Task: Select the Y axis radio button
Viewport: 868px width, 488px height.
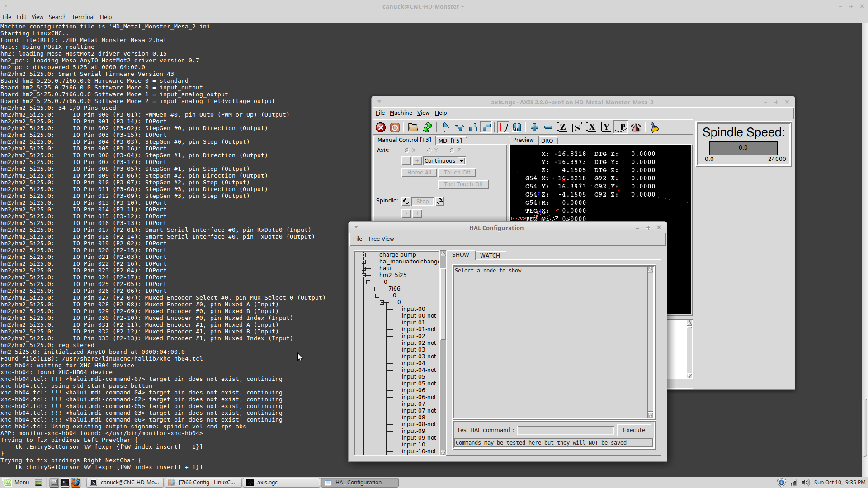Action: [x=429, y=150]
